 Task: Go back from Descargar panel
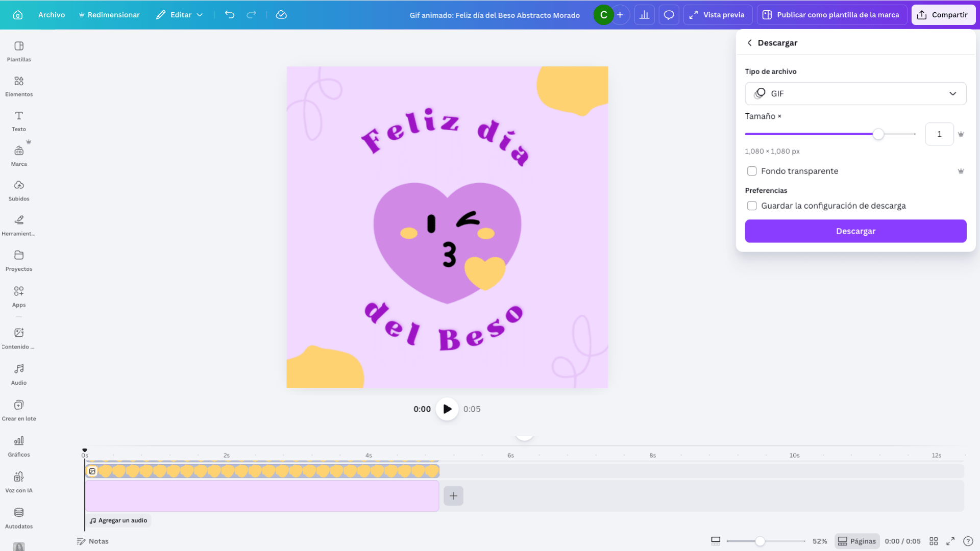click(749, 43)
